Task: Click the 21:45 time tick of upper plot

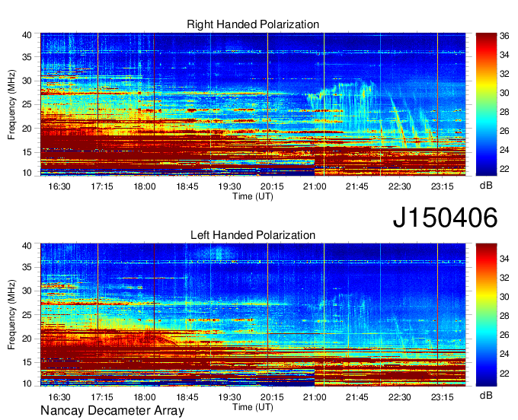Action: point(357,186)
